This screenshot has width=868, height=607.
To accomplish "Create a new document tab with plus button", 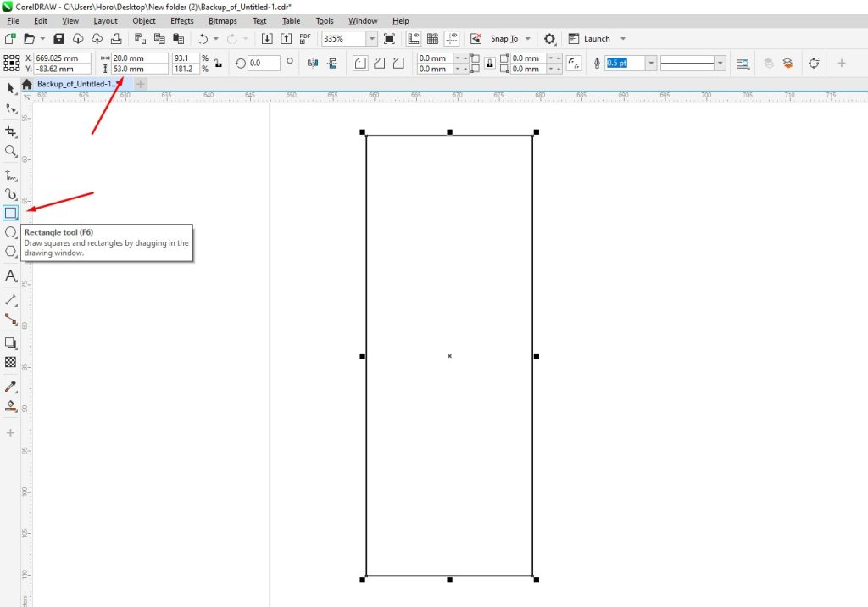I will (x=139, y=84).
